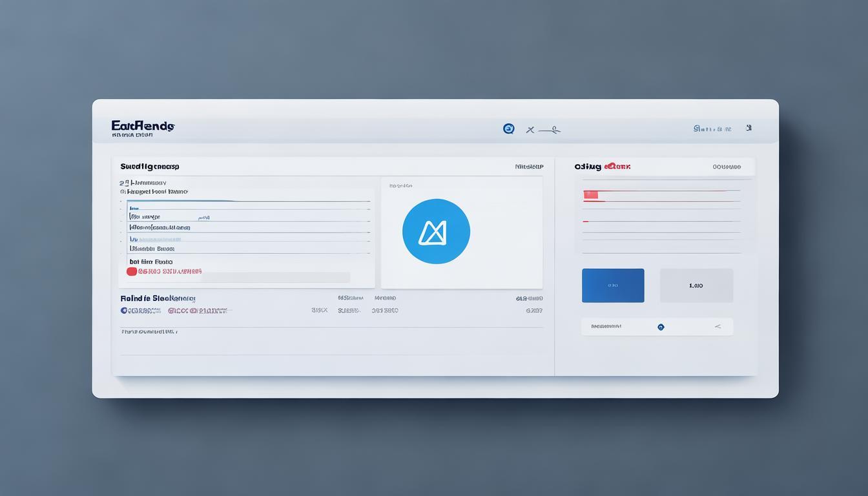Click the red link text under the Raindie heading
Image resolution: width=868 pixels, height=496 pixels.
198,311
